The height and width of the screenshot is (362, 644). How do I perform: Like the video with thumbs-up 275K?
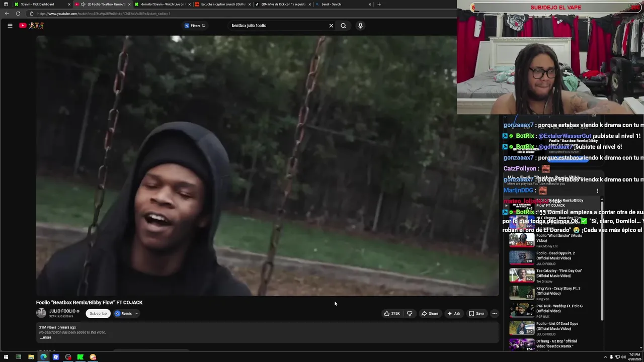tap(392, 314)
